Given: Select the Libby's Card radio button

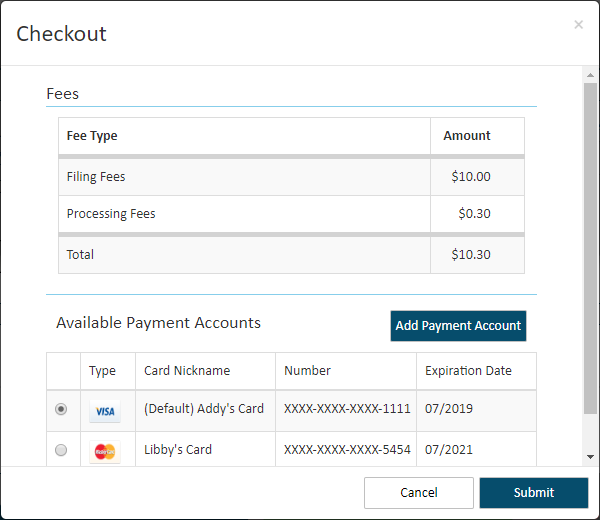Looking at the screenshot, I should click(61, 450).
